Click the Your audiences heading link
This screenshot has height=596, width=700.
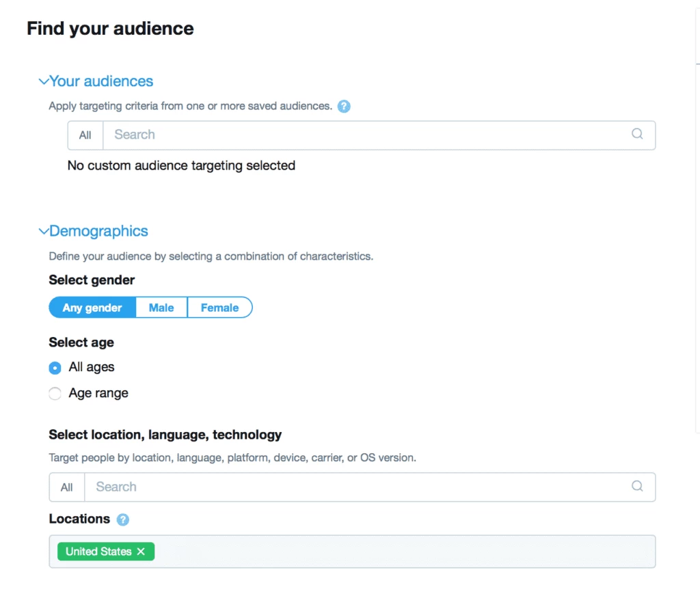tap(101, 81)
